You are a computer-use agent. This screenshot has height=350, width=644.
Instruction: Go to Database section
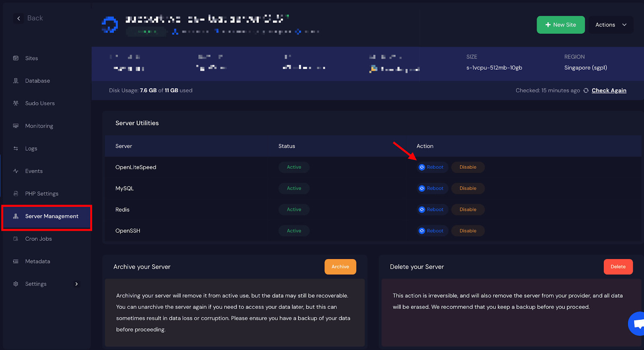37,81
